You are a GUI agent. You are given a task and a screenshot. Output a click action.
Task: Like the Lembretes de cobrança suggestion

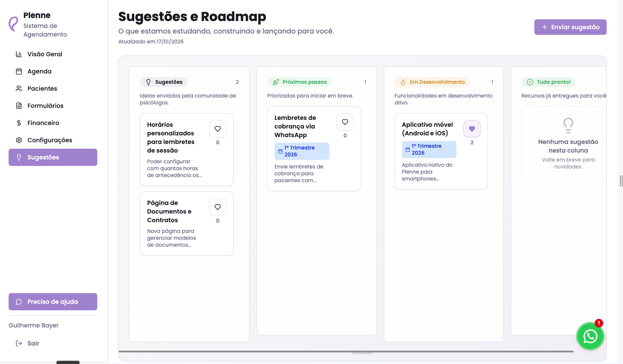(x=345, y=122)
